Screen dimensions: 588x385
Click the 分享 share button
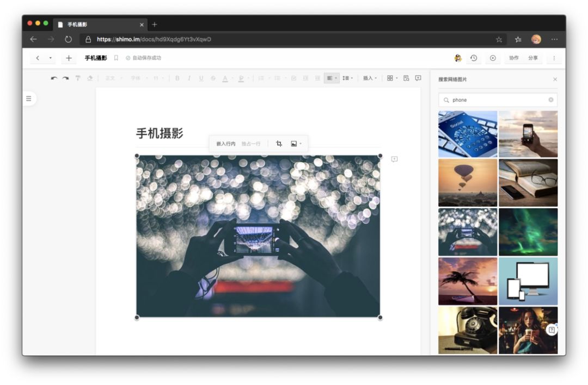533,58
